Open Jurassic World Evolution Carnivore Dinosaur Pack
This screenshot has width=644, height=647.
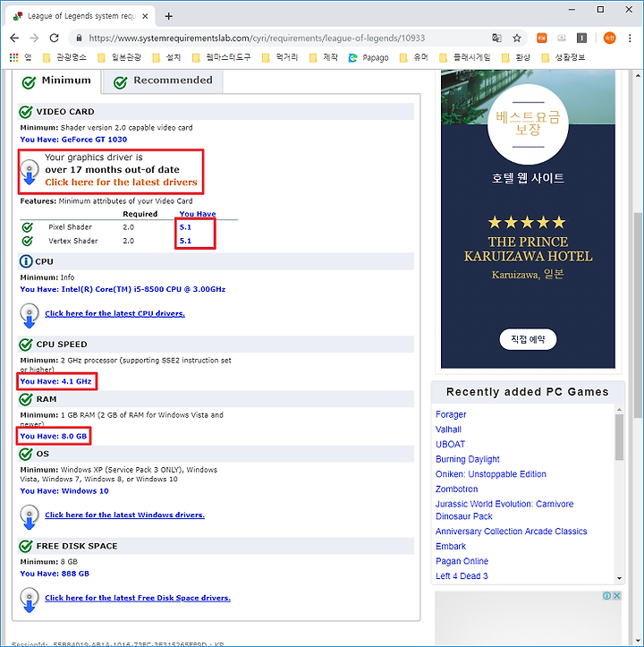coord(504,510)
